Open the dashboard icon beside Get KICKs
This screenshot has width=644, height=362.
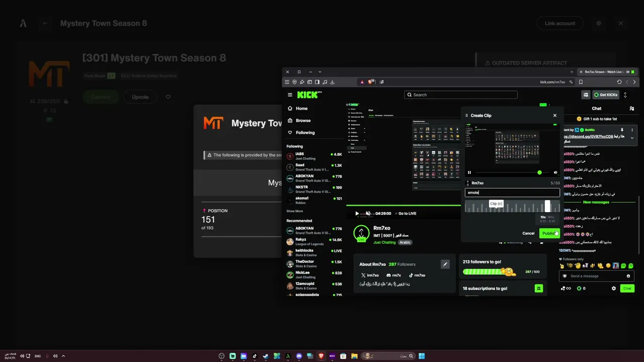point(586,95)
